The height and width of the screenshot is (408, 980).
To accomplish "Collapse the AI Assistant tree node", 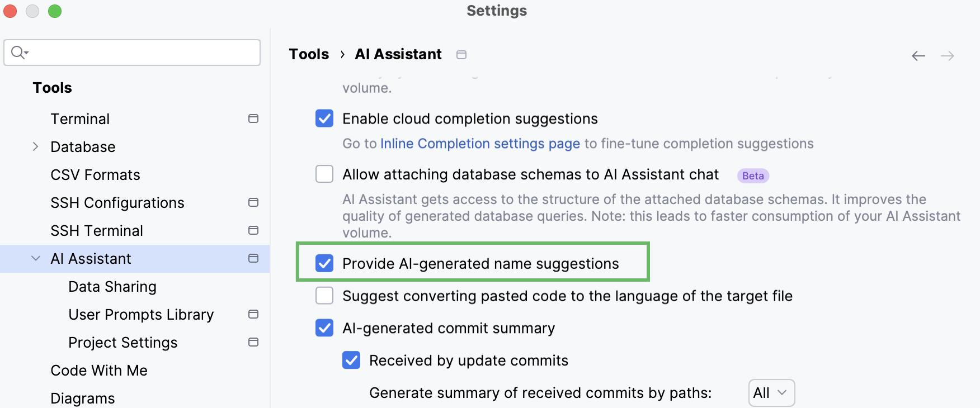I will 35,258.
